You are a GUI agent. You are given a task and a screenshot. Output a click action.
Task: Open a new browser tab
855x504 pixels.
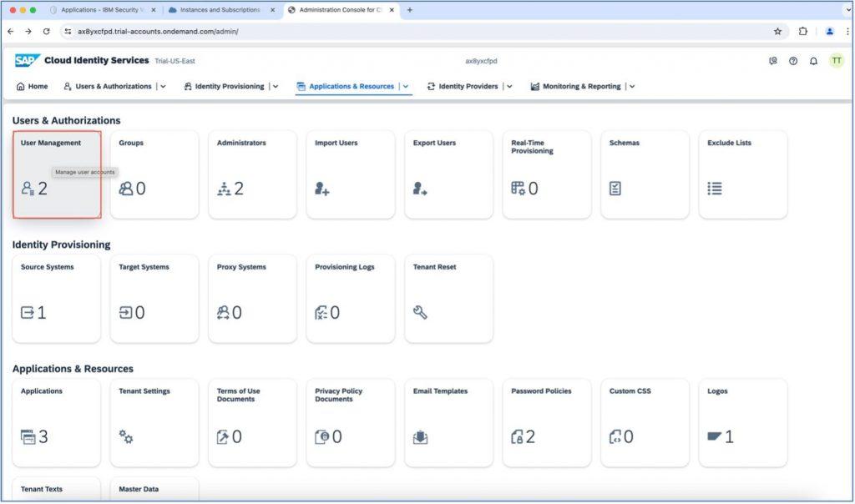pyautogui.click(x=409, y=10)
